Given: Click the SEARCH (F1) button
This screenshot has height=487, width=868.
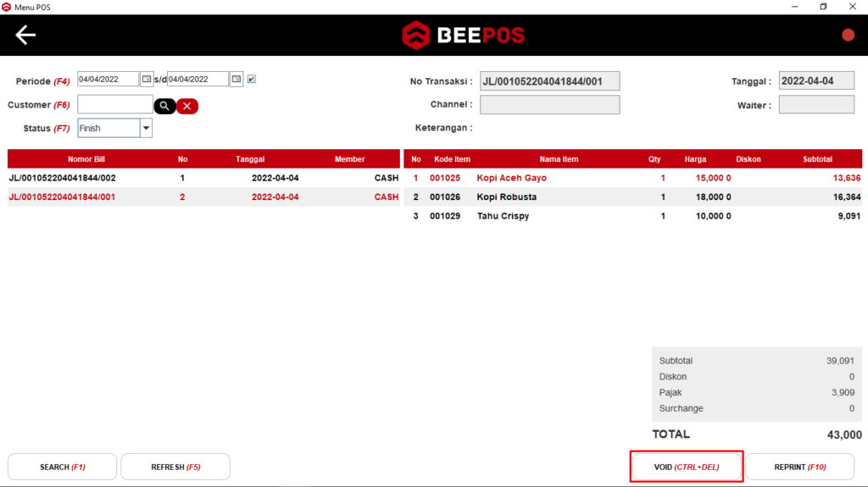Looking at the screenshot, I should tap(62, 467).
